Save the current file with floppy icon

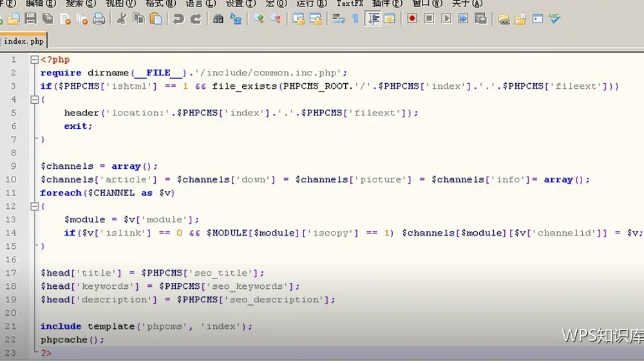pyautogui.click(x=30, y=19)
